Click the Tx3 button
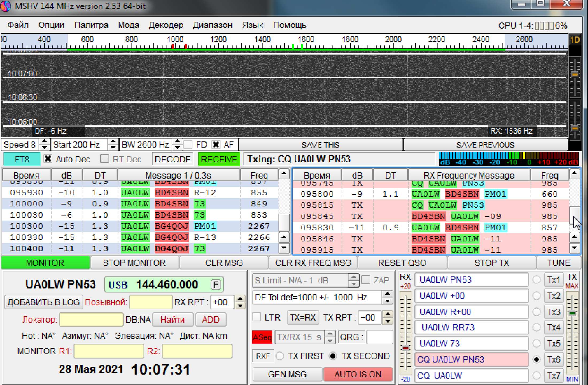Viewport: 588px width, 385px height. [x=554, y=312]
